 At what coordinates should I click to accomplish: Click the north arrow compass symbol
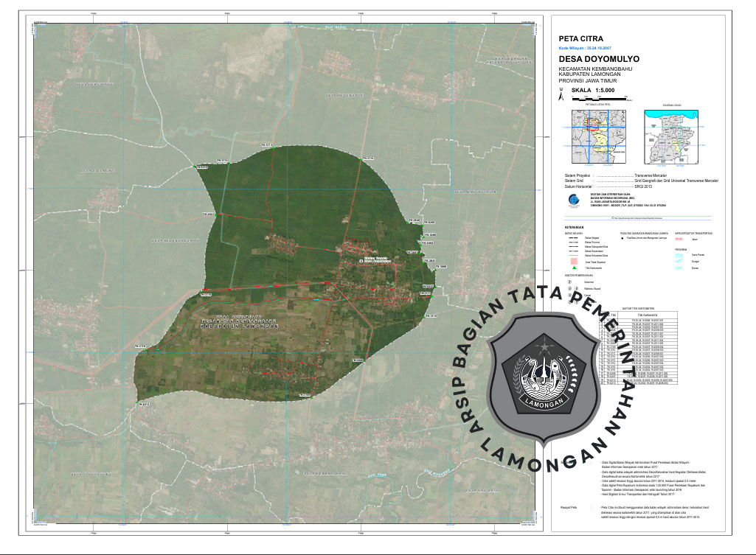(x=562, y=94)
